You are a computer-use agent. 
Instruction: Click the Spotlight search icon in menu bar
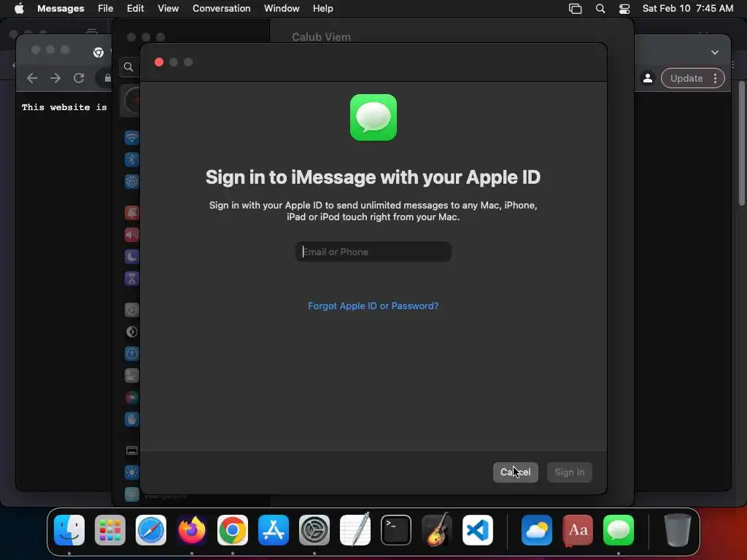pos(600,9)
